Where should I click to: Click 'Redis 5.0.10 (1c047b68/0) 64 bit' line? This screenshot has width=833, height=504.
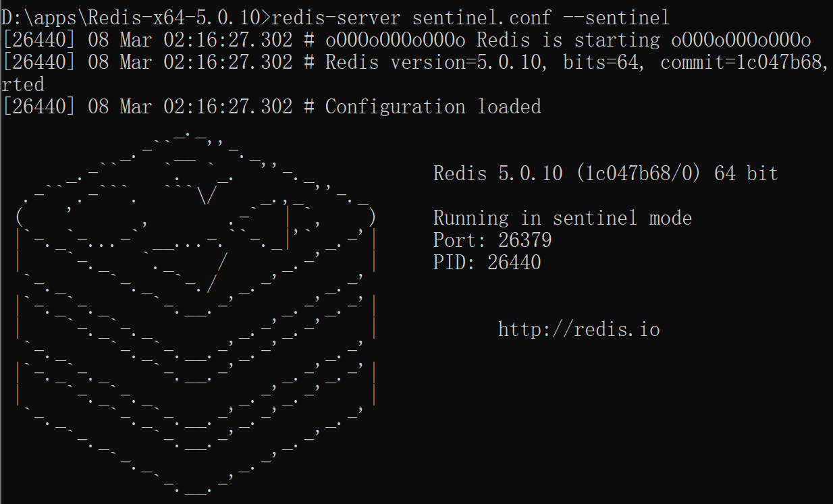click(606, 173)
